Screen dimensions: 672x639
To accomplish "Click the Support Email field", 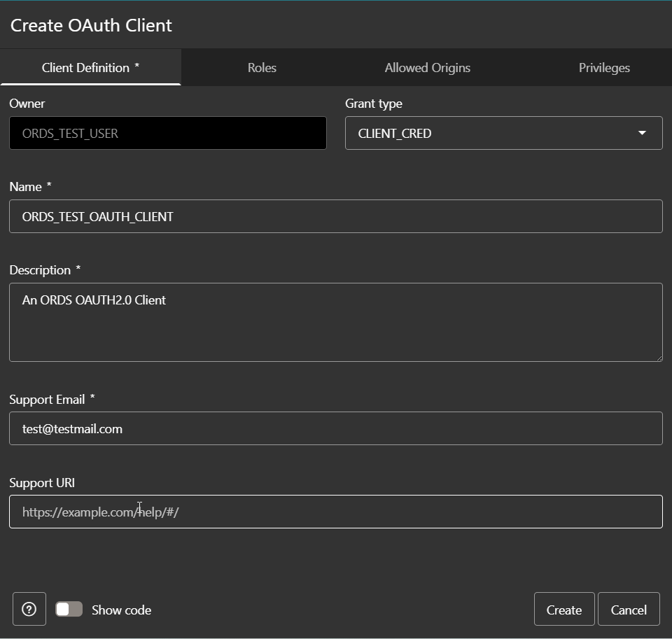I will pyautogui.click(x=336, y=428).
